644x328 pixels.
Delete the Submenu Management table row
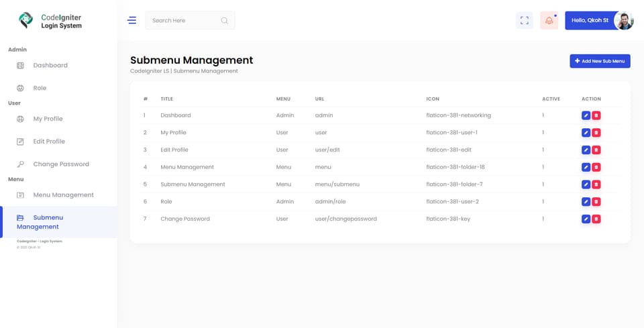596,184
